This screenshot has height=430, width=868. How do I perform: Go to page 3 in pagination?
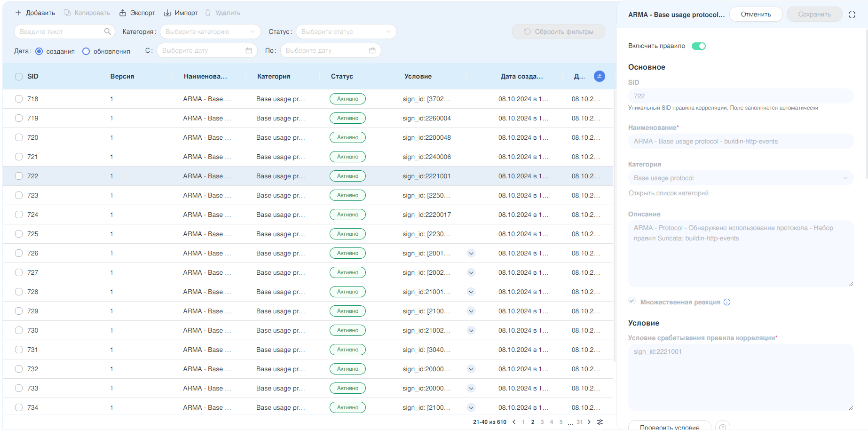click(x=542, y=422)
